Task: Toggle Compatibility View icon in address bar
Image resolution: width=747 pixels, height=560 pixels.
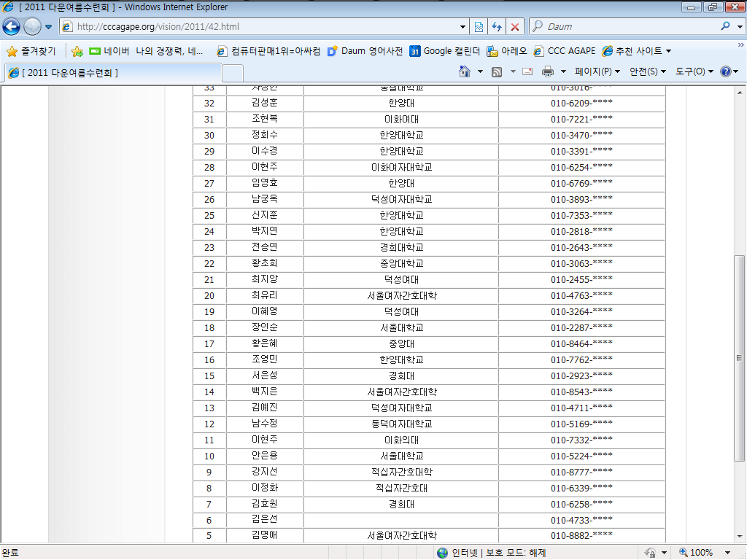Action: (479, 27)
